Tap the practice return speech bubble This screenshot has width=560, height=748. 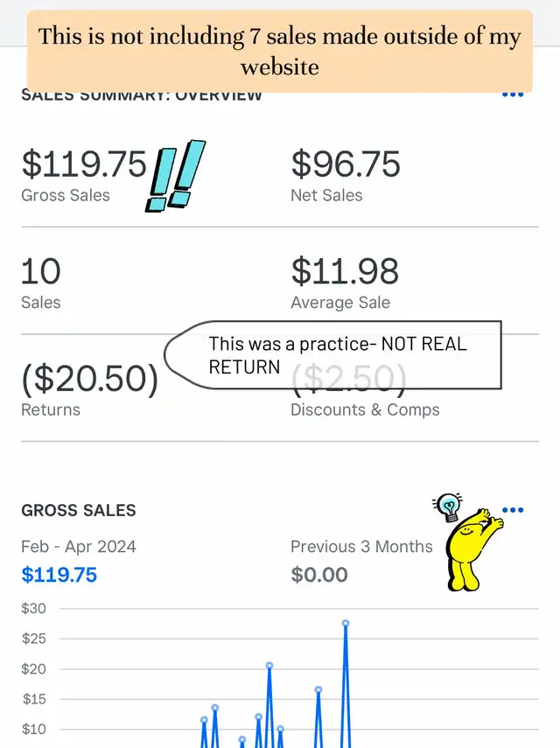click(x=333, y=355)
